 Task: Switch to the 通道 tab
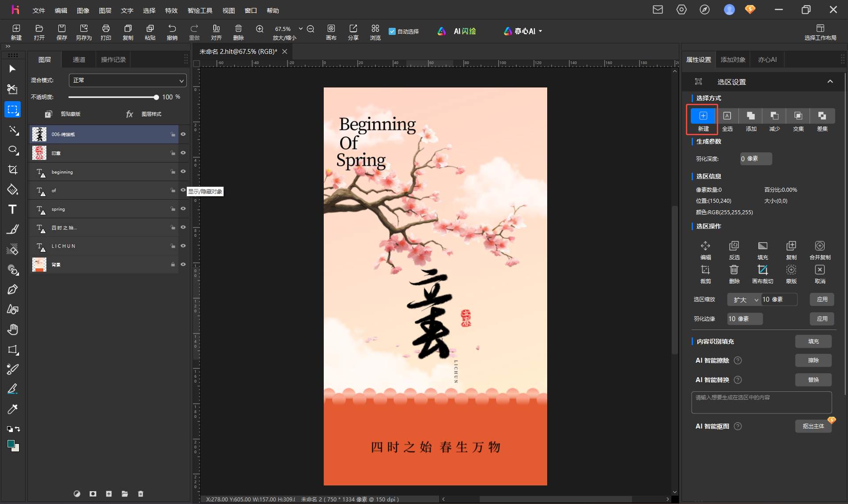point(79,59)
